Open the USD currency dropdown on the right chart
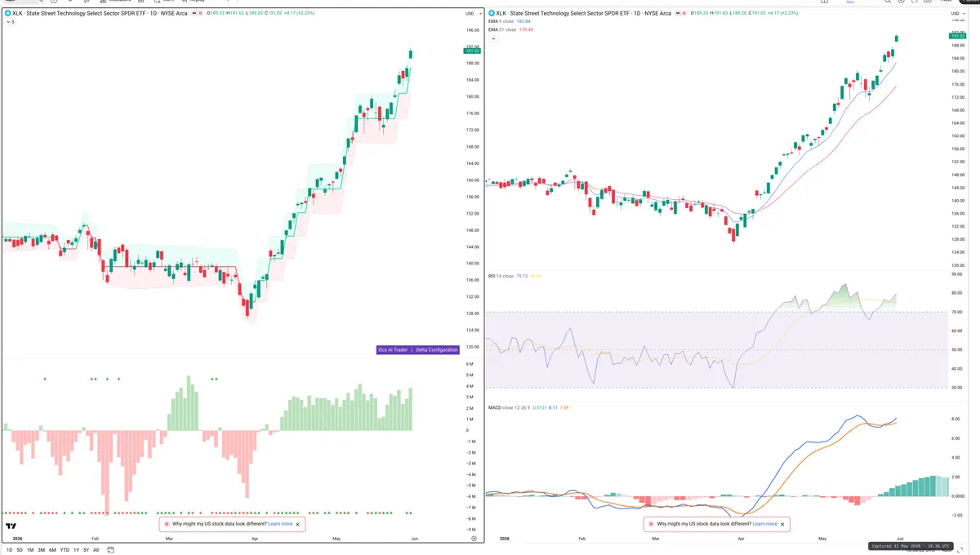The image size is (980, 555). 957,14
